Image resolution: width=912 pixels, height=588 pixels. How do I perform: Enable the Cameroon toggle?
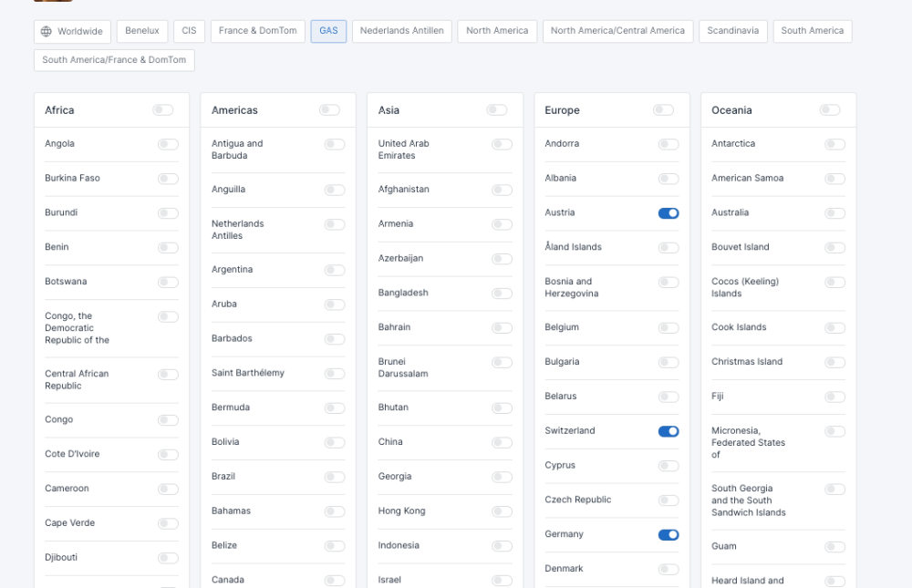point(168,490)
